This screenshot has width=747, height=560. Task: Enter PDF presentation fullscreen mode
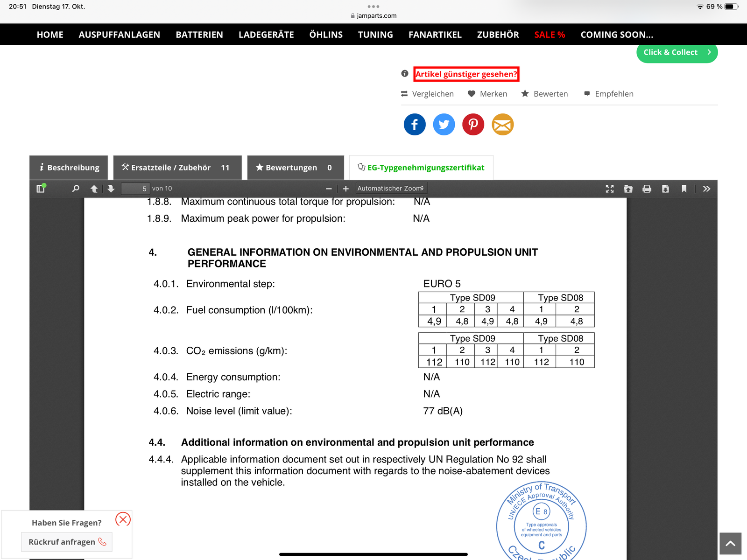(610, 189)
